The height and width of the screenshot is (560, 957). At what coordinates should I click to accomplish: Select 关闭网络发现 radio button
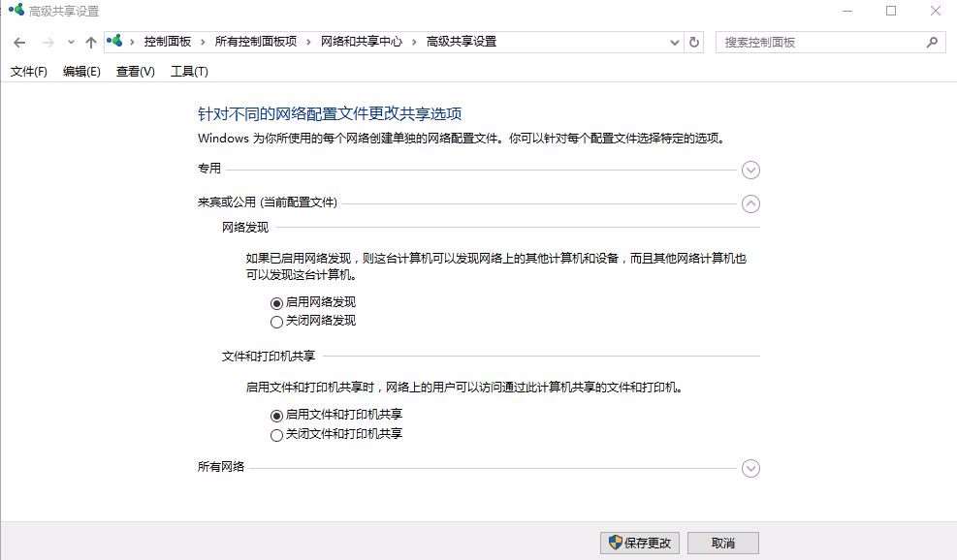tap(276, 322)
